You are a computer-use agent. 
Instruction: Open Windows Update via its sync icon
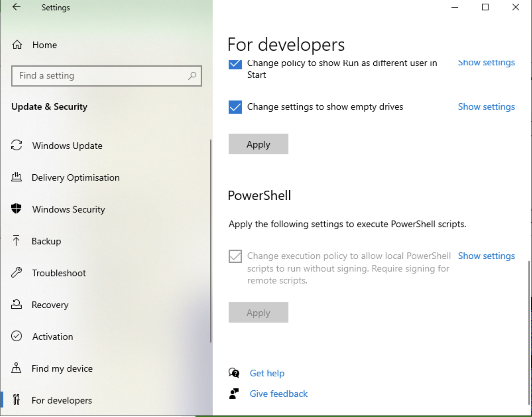[16, 145]
